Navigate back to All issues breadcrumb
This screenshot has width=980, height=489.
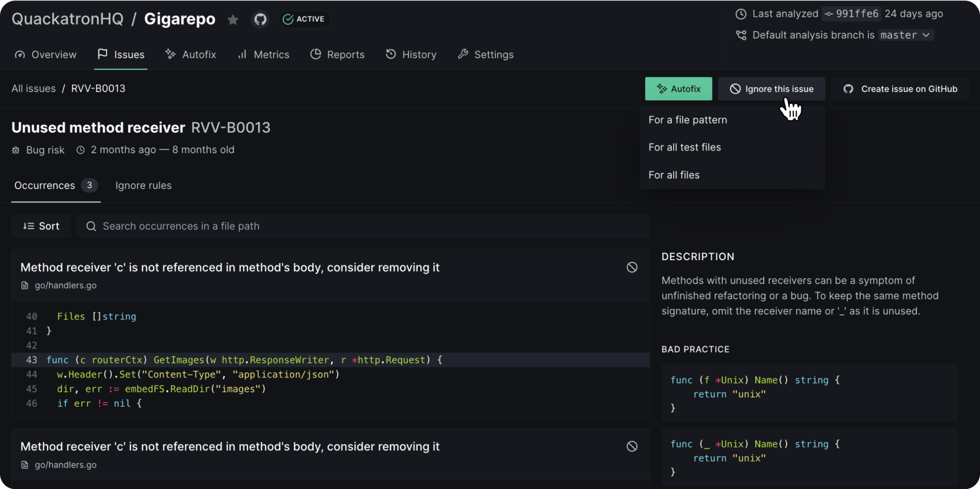[33, 89]
